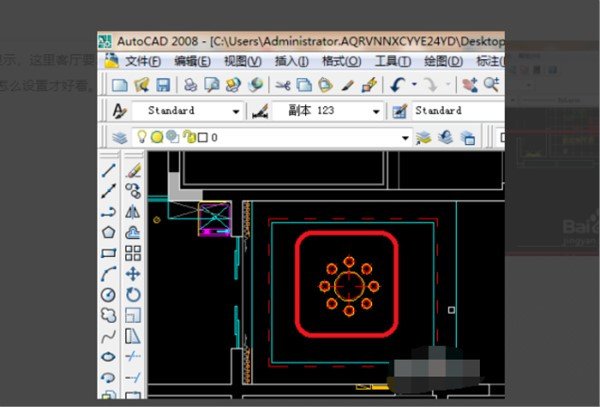The height and width of the screenshot is (407, 600).
Task: Select the Circle drawing tool
Action: pos(108,295)
